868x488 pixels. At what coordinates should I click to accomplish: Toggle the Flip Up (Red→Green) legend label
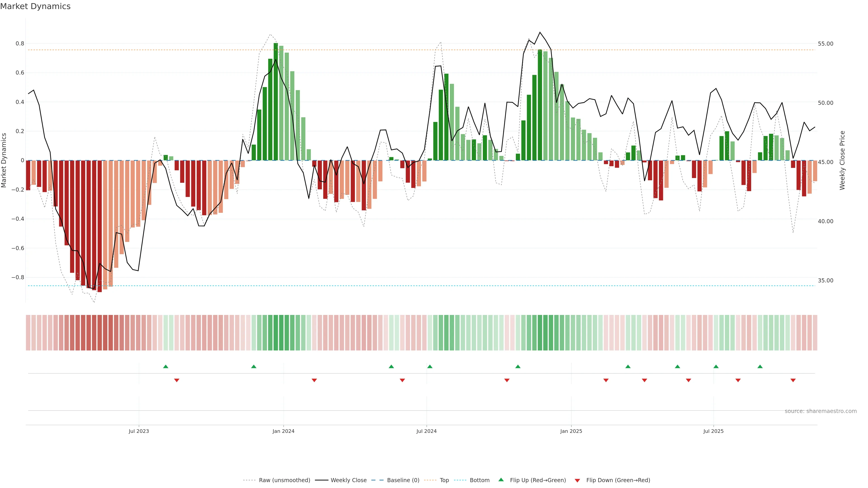click(x=538, y=480)
